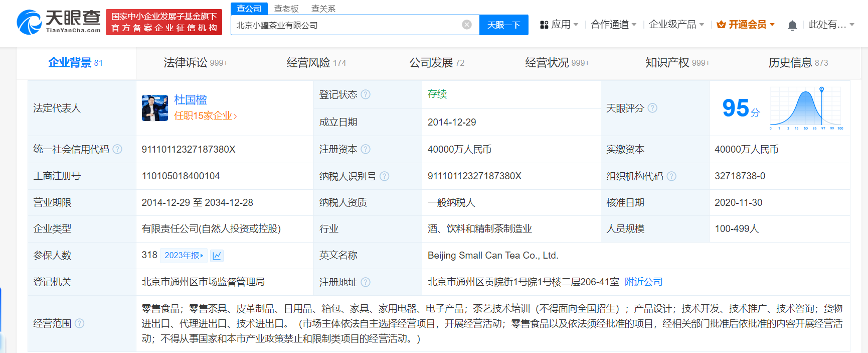
Task: Click registration authority 北京市通州区市场监督管理局
Action: [x=203, y=282]
